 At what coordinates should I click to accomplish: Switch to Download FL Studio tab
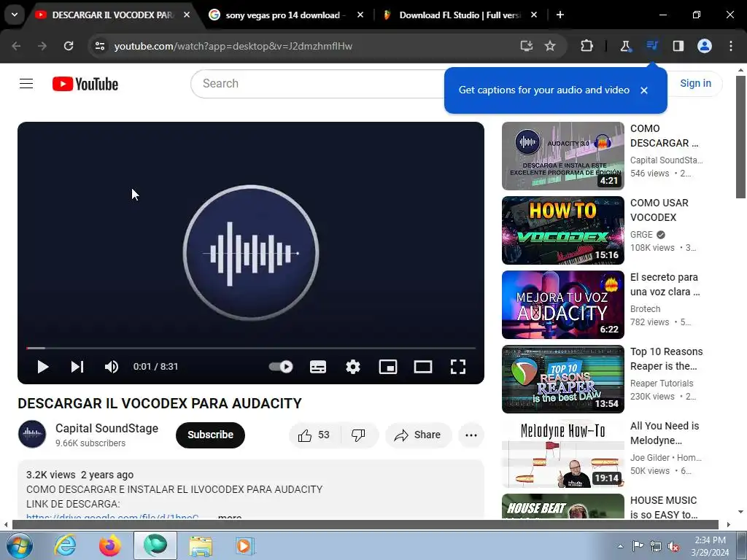(459, 15)
